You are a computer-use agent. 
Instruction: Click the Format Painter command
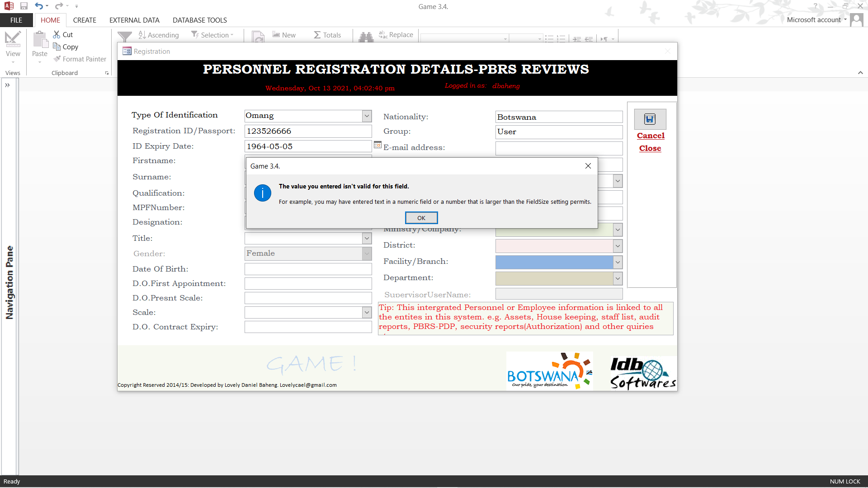tap(80, 59)
